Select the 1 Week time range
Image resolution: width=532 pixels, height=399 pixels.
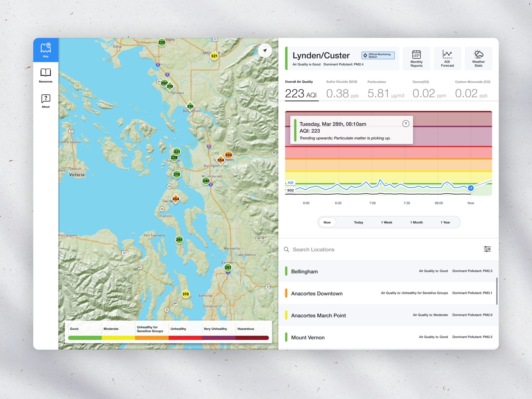(387, 222)
